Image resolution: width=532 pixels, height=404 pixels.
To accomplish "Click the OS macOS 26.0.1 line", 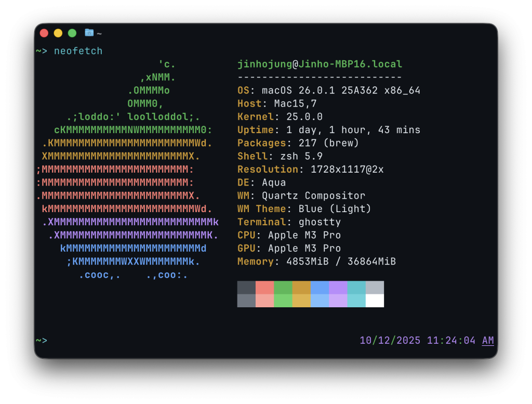I will [328, 90].
